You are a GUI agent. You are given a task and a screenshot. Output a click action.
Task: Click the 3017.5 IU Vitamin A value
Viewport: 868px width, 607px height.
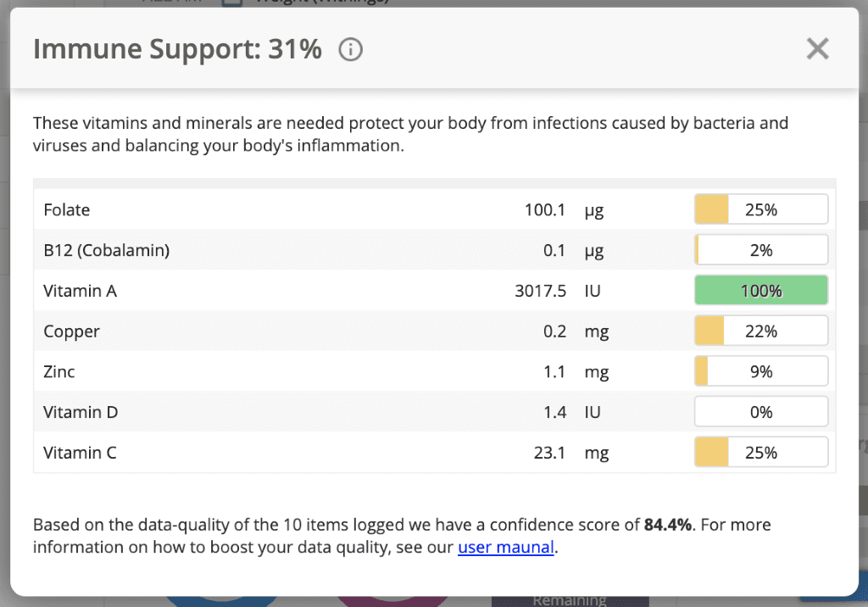coord(558,291)
